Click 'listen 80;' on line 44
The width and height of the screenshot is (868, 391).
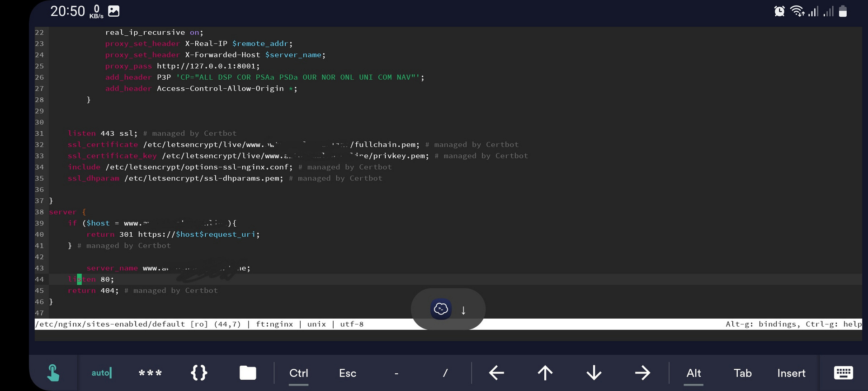click(x=91, y=279)
